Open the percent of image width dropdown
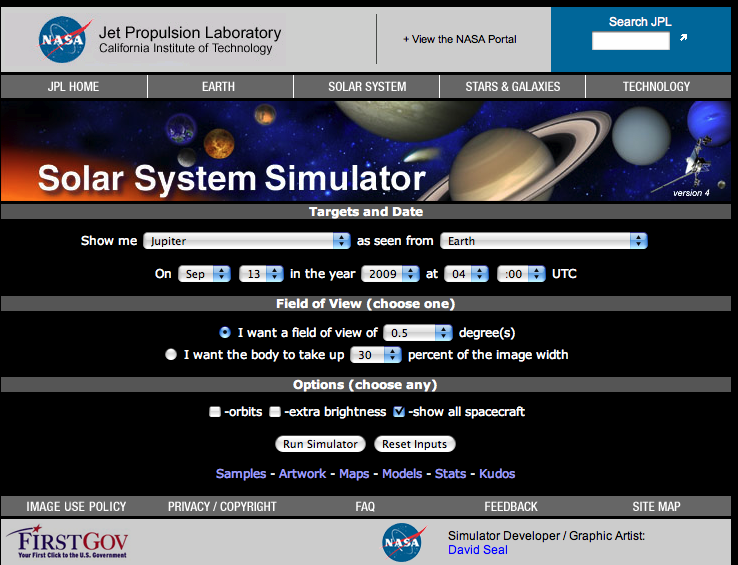 pos(376,355)
